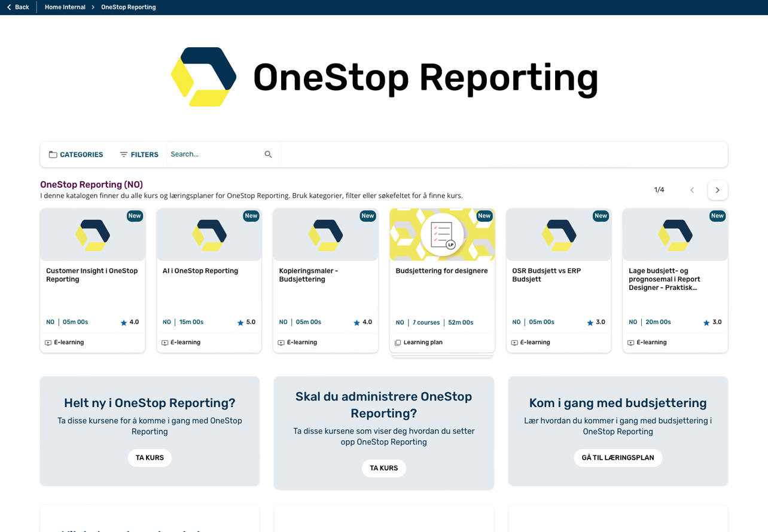Image resolution: width=768 pixels, height=532 pixels.
Task: Click E-learning icon on Lage budsjett card
Action: 631,343
